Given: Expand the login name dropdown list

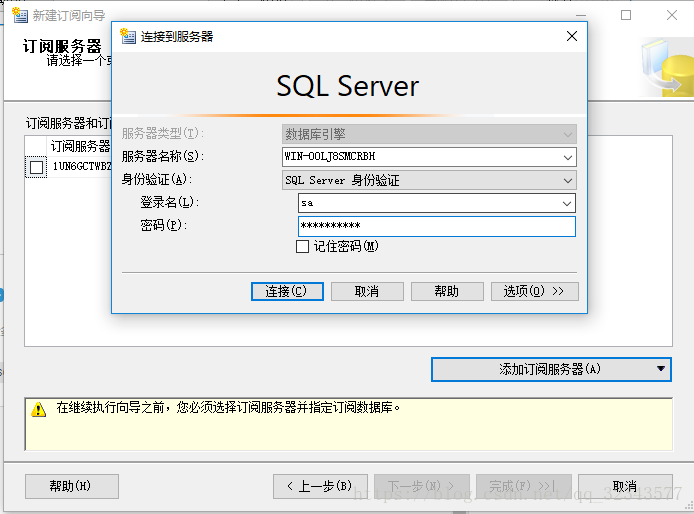Looking at the screenshot, I should click(567, 203).
